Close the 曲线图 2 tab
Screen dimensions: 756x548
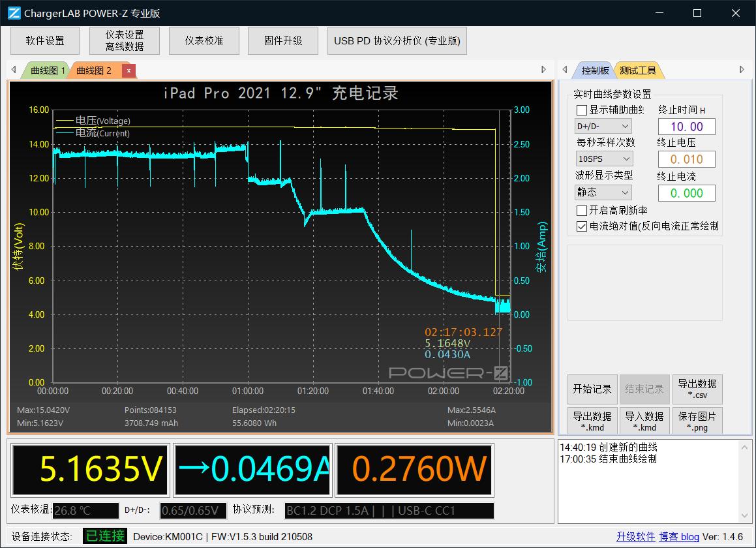(x=129, y=70)
